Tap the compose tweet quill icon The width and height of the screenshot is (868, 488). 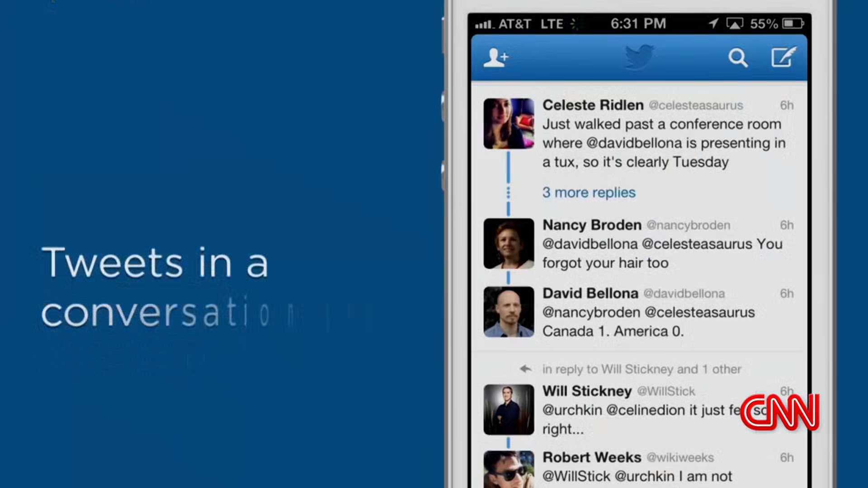(783, 57)
